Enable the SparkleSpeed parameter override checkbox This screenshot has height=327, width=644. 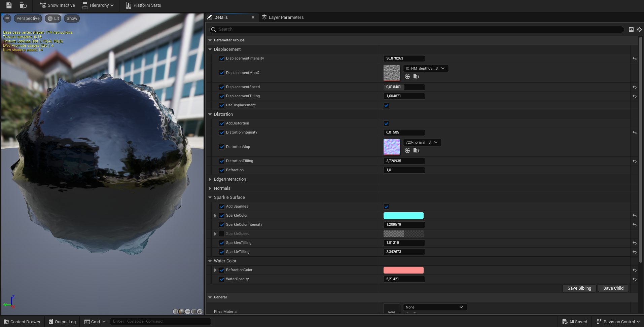coord(222,234)
